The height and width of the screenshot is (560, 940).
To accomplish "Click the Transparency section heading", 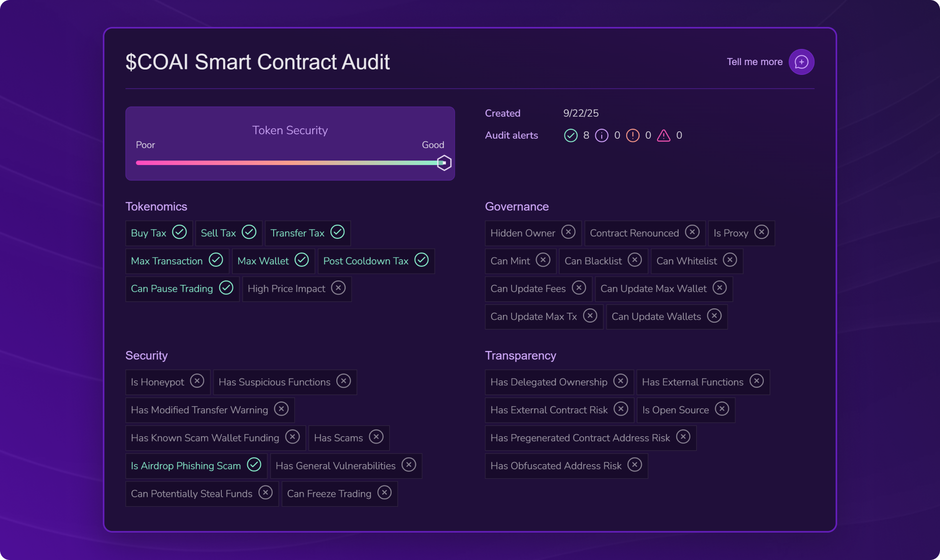I will (520, 355).
